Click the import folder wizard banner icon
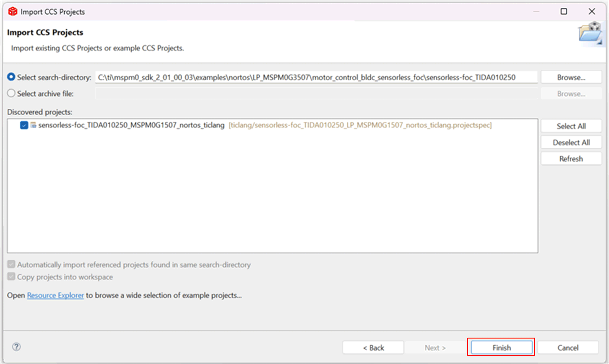Image resolution: width=609 pixels, height=364 pixels. point(590,34)
